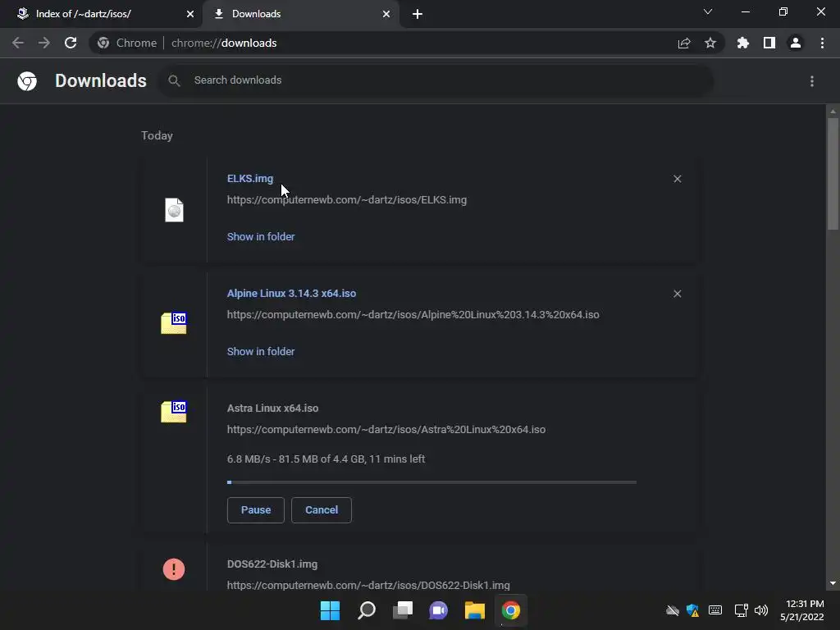The width and height of the screenshot is (840, 630).
Task: Select the Downloads tab
Action: (x=300, y=14)
